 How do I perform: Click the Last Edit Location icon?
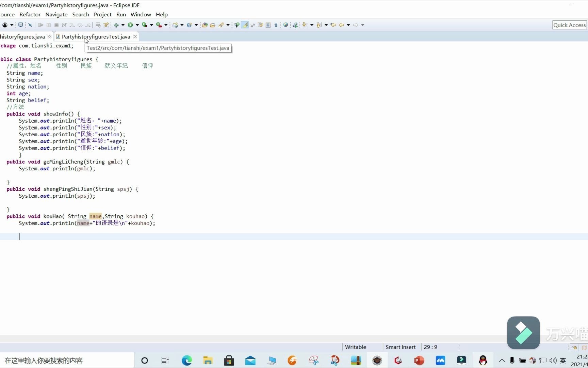pos(333,25)
